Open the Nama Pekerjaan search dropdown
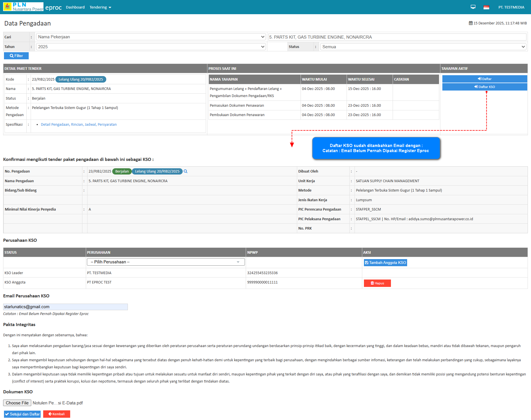This screenshot has width=531, height=420. coord(151,37)
